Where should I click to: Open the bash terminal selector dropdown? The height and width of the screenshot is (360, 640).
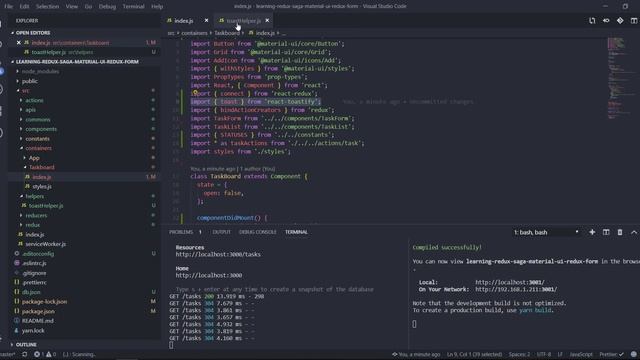coord(547,232)
